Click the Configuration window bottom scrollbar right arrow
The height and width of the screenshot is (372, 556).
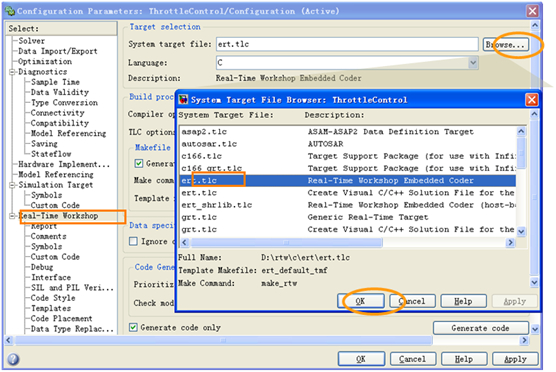coord(524,340)
